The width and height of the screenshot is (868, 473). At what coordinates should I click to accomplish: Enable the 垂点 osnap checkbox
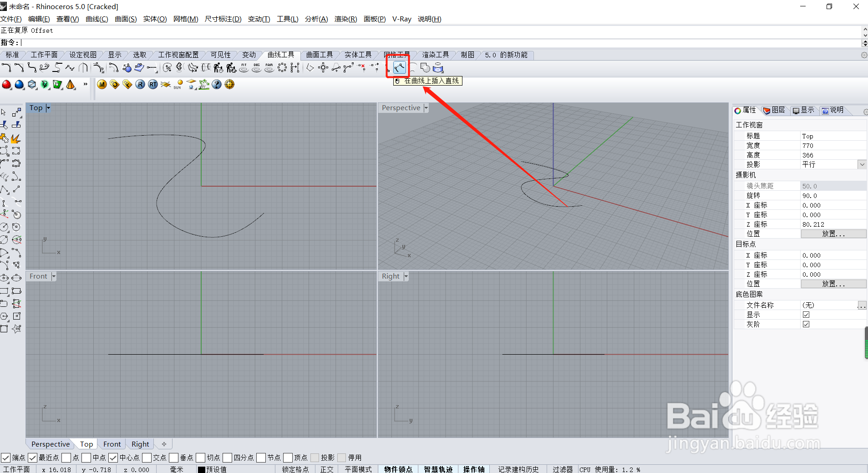click(x=173, y=458)
